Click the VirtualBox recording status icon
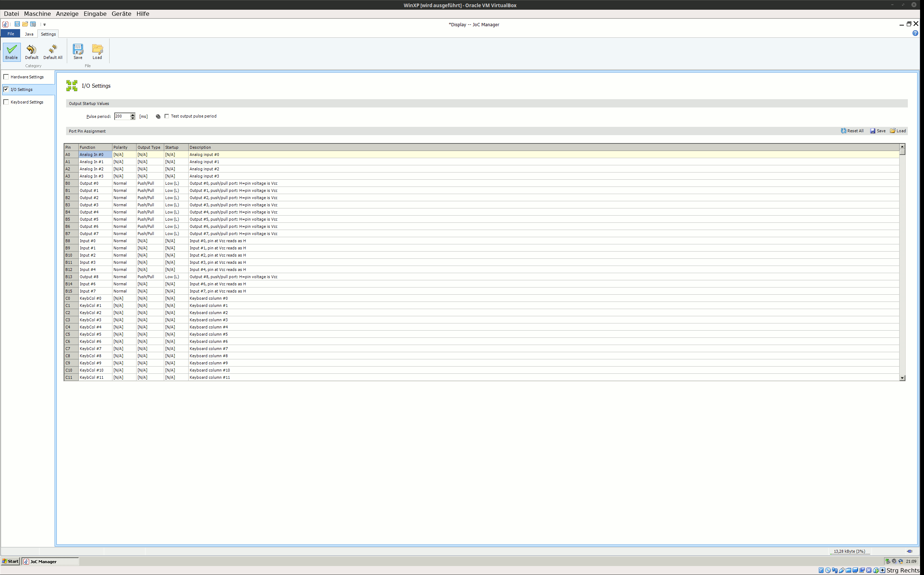The width and height of the screenshot is (924, 575). pos(862,570)
